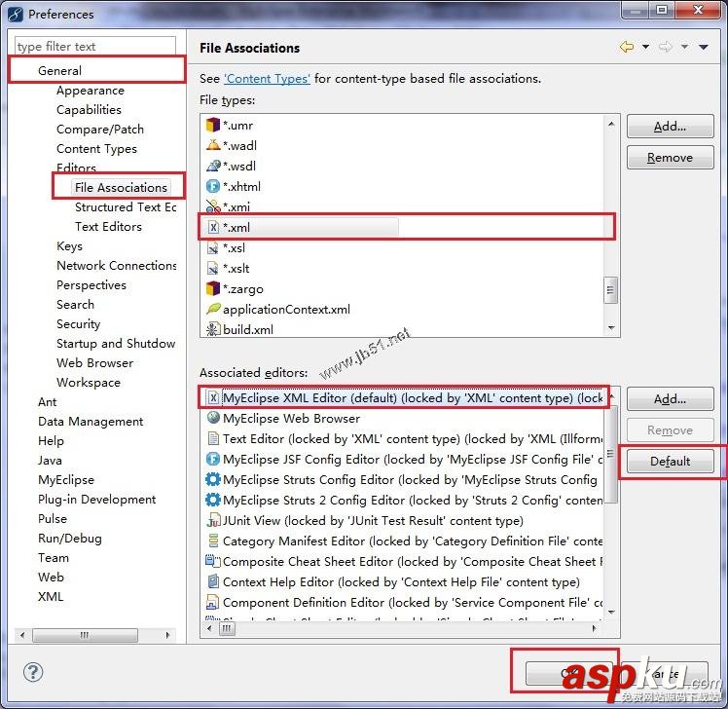
Task: Open the Content Types page
Action: click(x=96, y=149)
